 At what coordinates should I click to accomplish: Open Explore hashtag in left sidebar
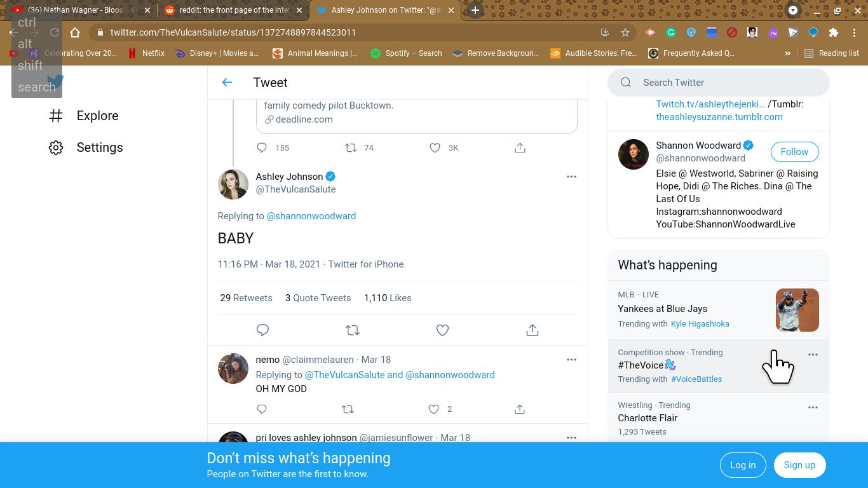56,116
